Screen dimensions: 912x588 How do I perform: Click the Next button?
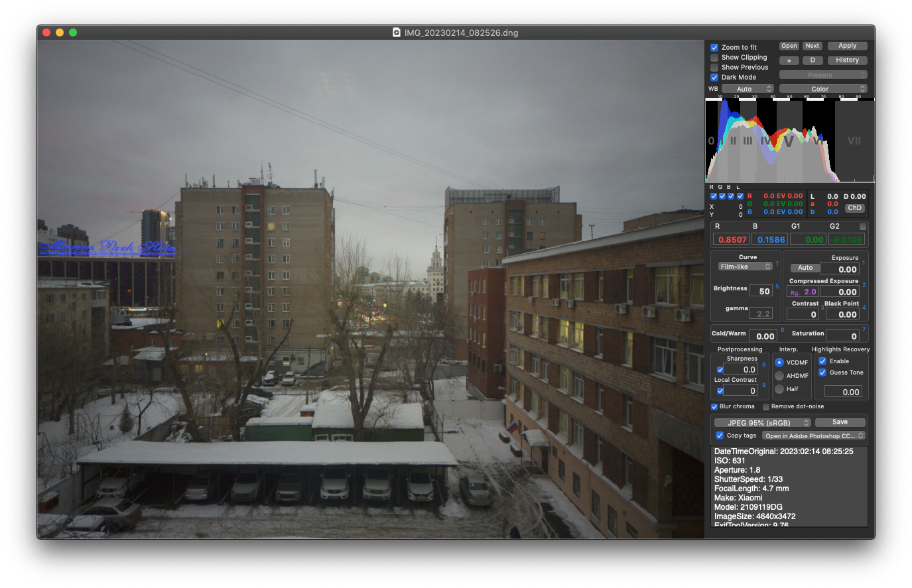813,46
